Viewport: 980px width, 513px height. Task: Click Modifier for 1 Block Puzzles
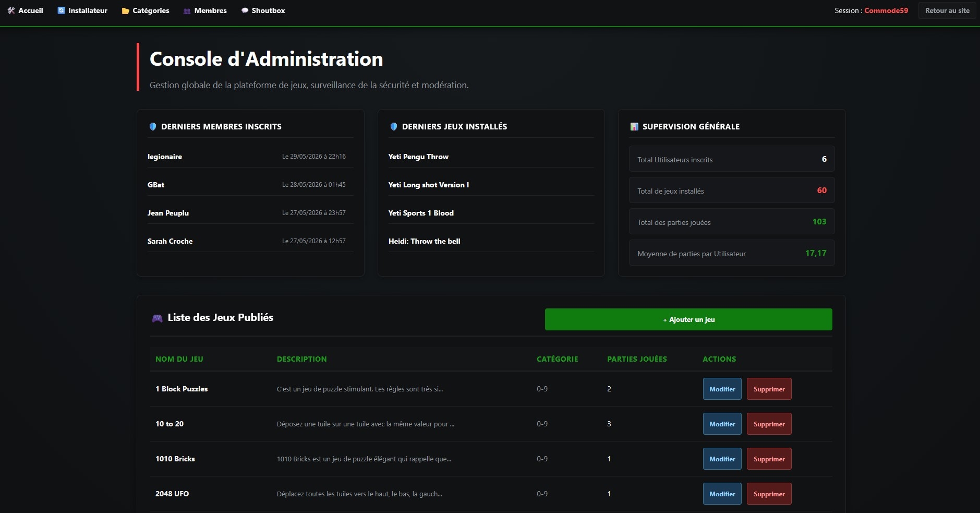(722, 389)
